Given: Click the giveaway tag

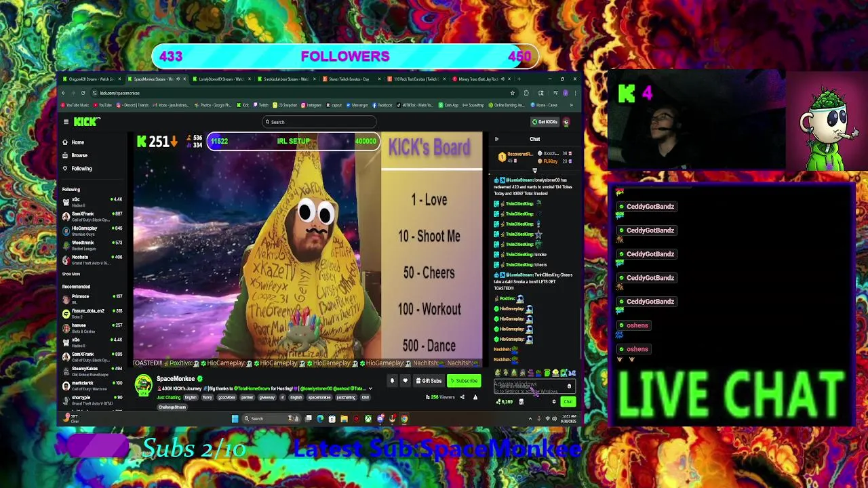Looking at the screenshot, I should (x=267, y=397).
